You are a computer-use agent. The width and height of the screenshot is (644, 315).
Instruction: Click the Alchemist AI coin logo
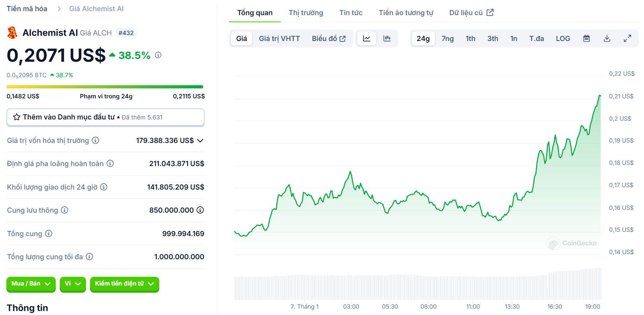tap(12, 33)
